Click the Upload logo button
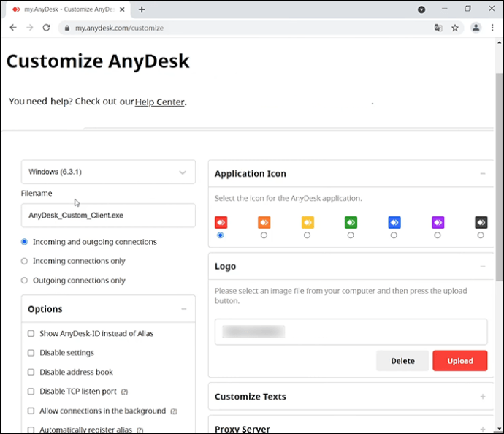The image size is (504, 434). pos(460,361)
